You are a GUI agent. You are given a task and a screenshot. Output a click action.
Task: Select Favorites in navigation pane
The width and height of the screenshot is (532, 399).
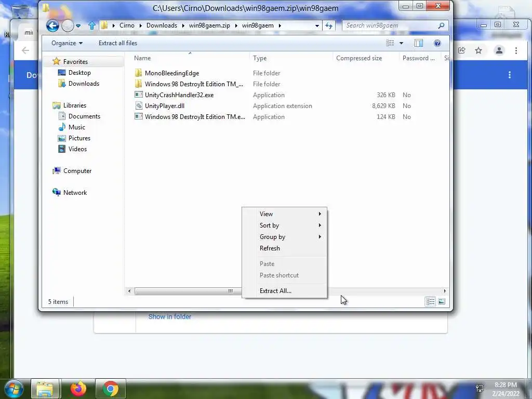pos(75,62)
